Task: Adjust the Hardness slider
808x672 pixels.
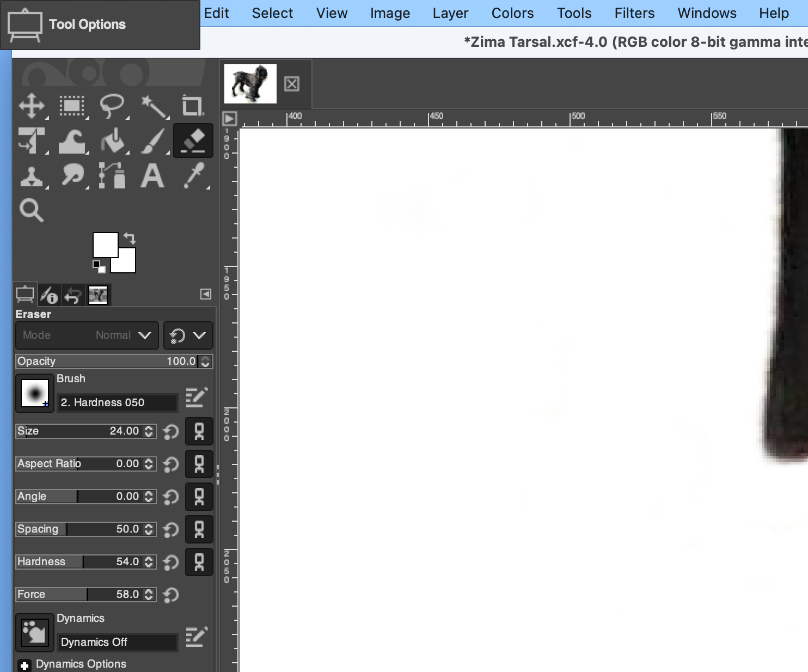Action: (79, 561)
